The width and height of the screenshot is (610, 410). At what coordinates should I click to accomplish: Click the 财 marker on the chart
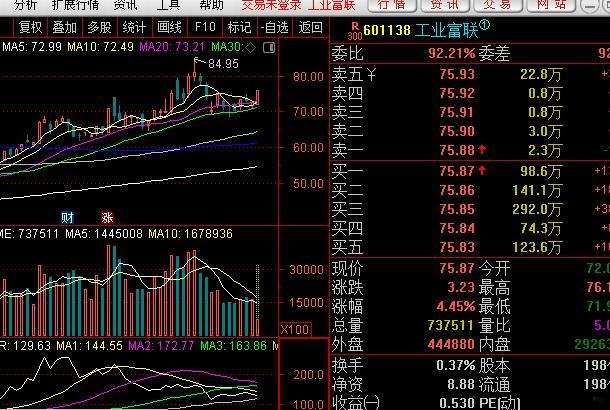[67, 217]
